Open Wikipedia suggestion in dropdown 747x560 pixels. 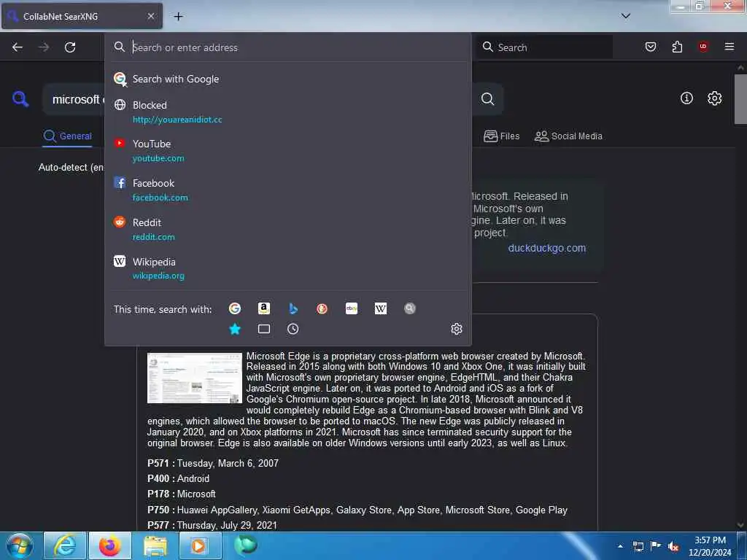[288, 268]
